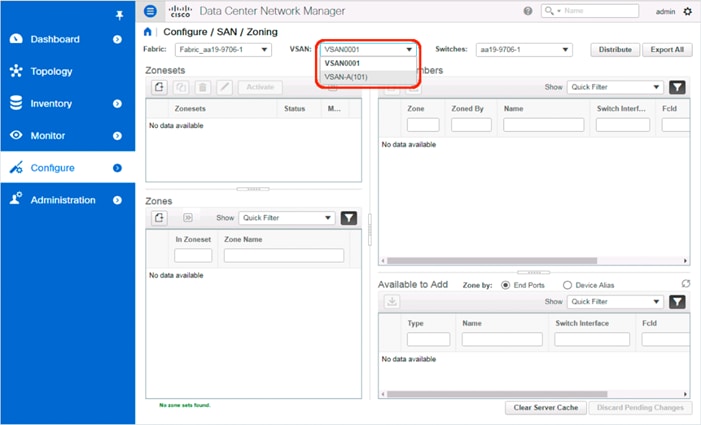701x425 pixels.
Task: Click add member download icon
Action: (392, 302)
